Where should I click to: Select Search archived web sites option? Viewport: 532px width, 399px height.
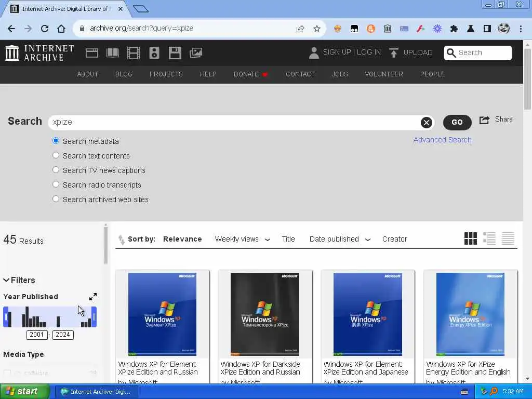tap(56, 199)
